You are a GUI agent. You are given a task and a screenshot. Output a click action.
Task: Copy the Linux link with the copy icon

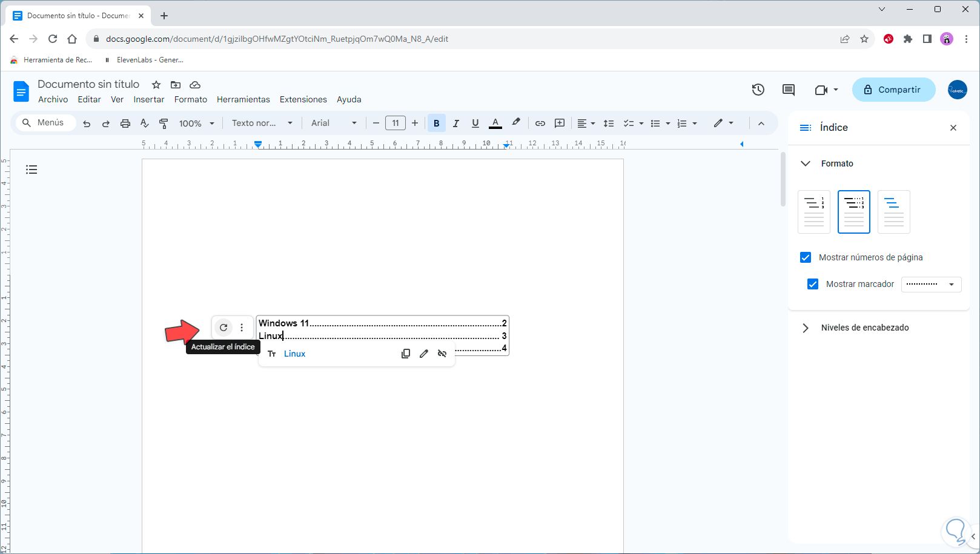click(x=406, y=354)
